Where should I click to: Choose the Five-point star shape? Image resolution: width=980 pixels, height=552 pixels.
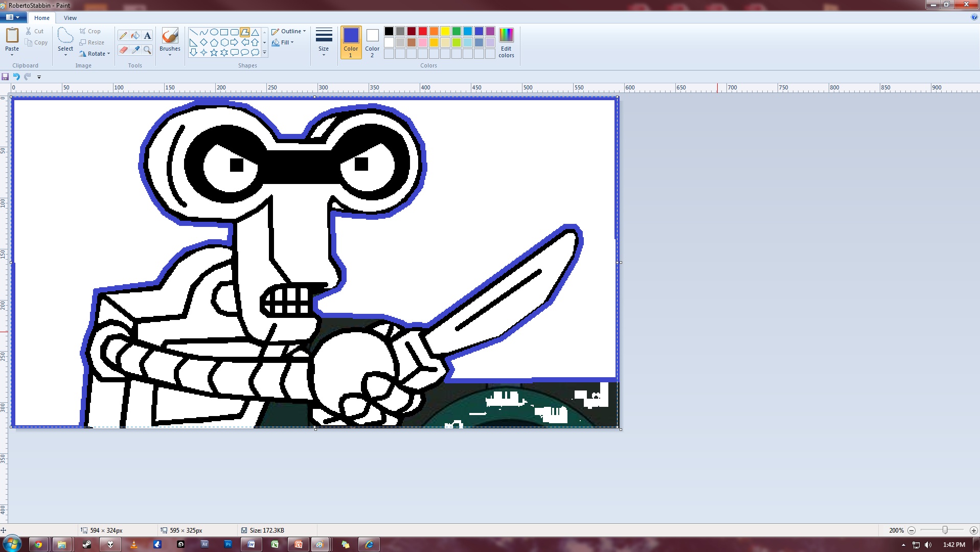coord(214,52)
